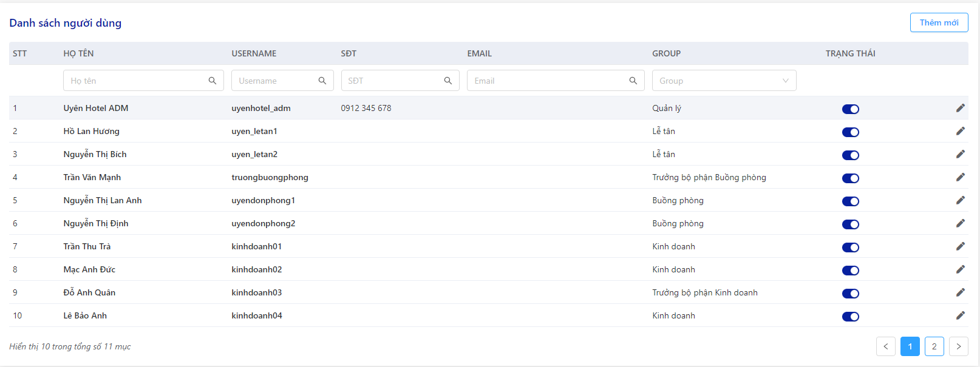Disable status toggle for Uyên Hotel ADM

click(850, 109)
